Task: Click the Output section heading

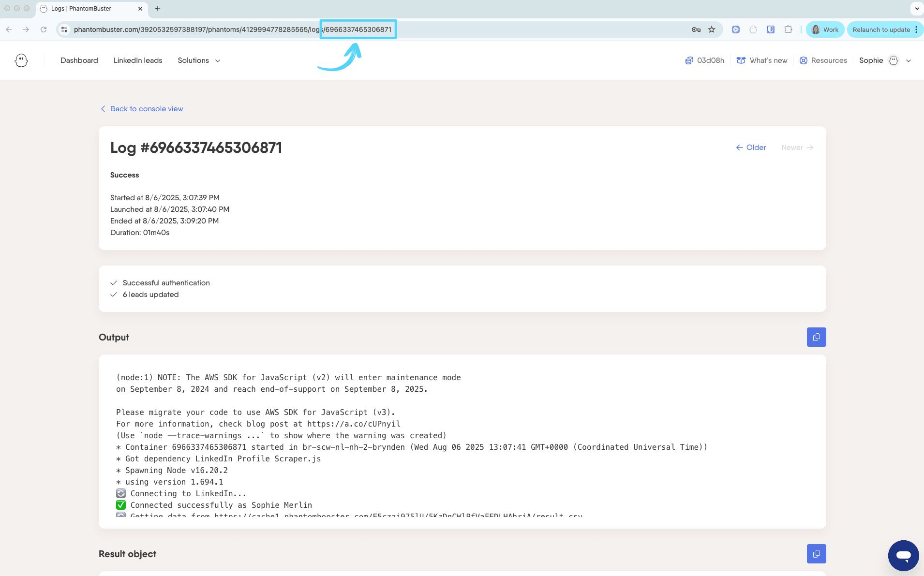Action: point(114,337)
